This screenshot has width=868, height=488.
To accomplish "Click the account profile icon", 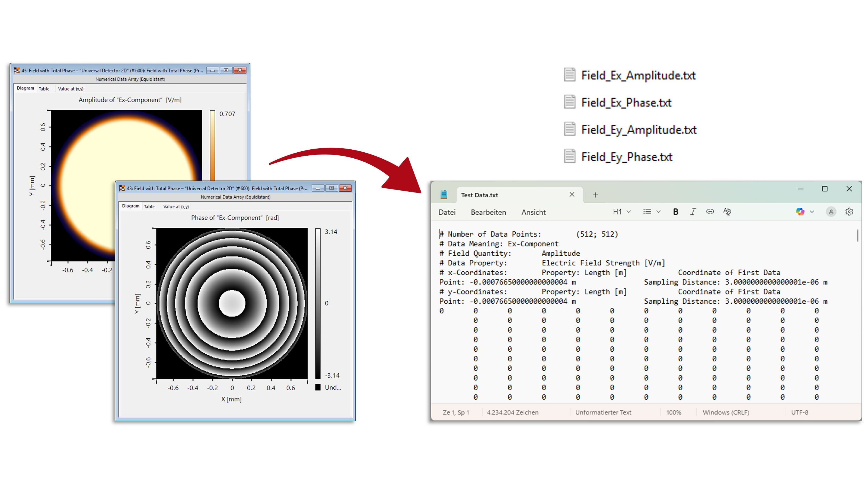I will pos(831,211).
